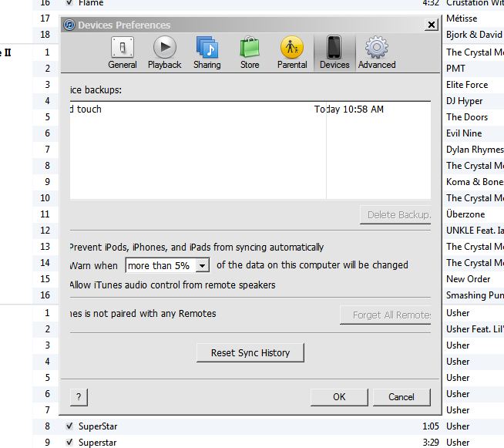Screen dimensions: 504x448
Task: Select the New Order artist entry
Action: click(469, 279)
